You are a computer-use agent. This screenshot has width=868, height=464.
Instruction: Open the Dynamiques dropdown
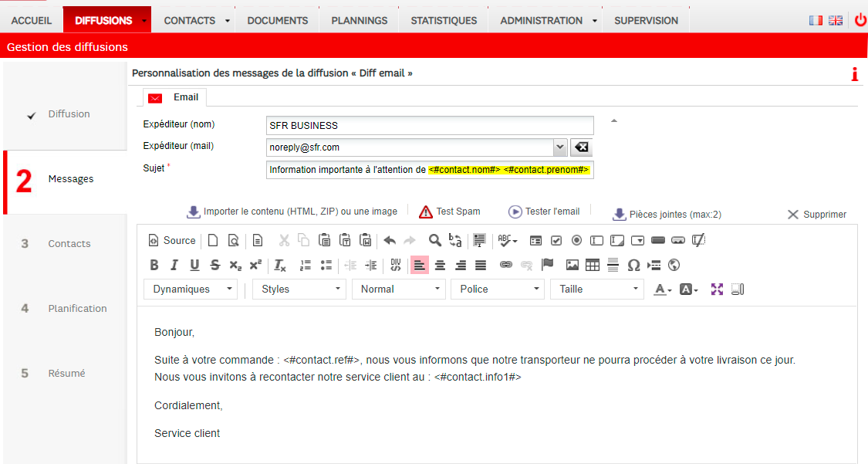point(191,289)
